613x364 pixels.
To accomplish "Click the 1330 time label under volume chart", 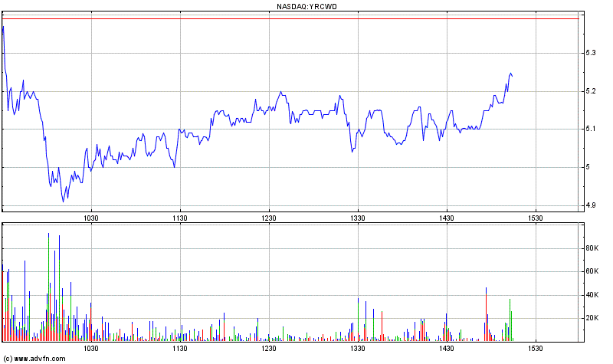I will click(358, 348).
